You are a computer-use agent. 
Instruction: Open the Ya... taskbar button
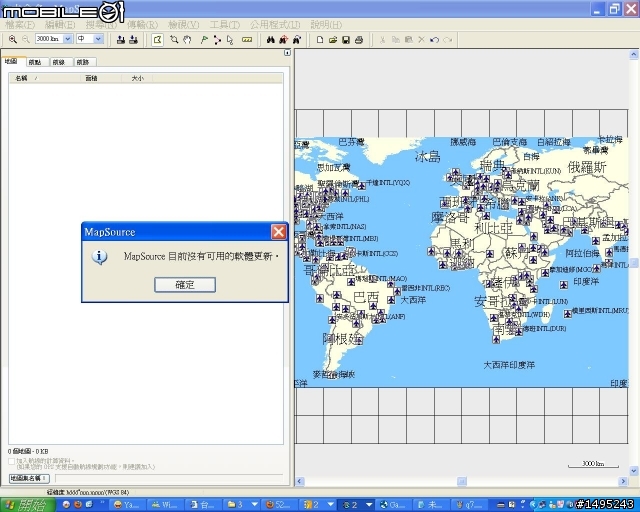(127, 505)
